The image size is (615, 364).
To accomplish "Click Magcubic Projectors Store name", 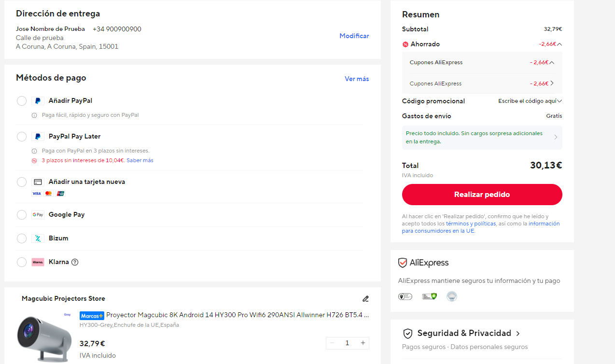I will point(63,299).
